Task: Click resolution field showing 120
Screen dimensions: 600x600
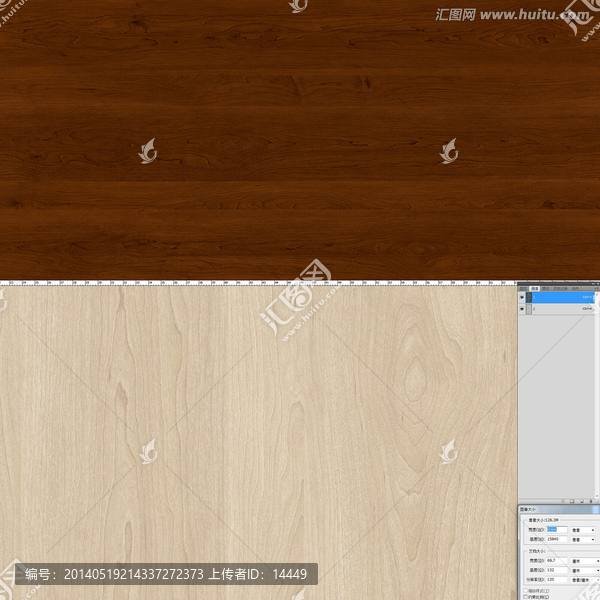Action: tap(557, 580)
